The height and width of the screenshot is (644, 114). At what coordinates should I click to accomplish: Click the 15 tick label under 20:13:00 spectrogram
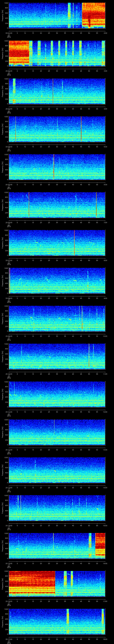click(x=33, y=487)
